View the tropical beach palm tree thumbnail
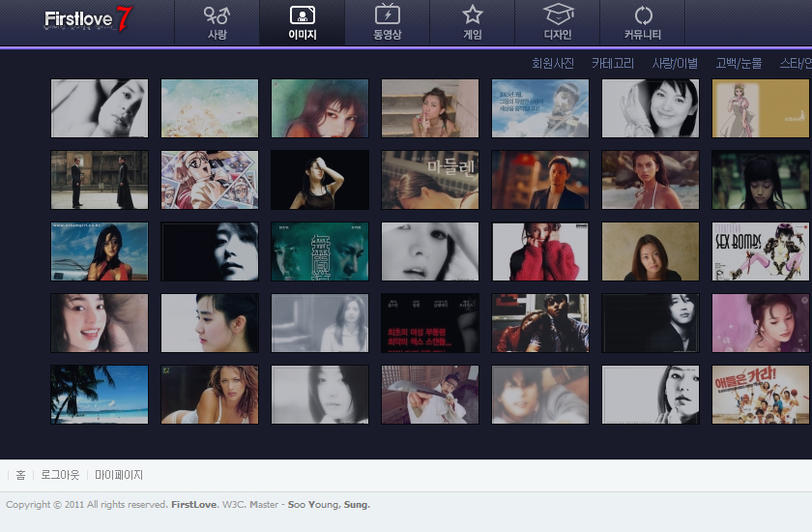 100,395
